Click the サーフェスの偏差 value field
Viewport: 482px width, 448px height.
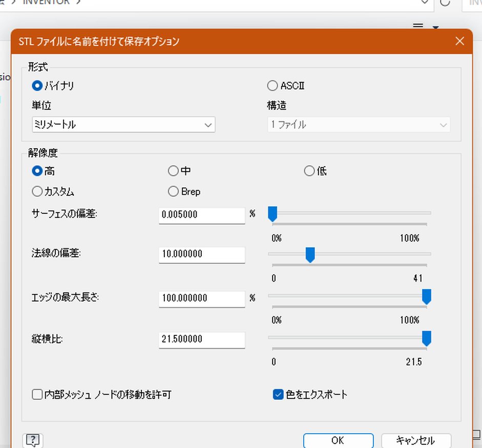pyautogui.click(x=202, y=216)
